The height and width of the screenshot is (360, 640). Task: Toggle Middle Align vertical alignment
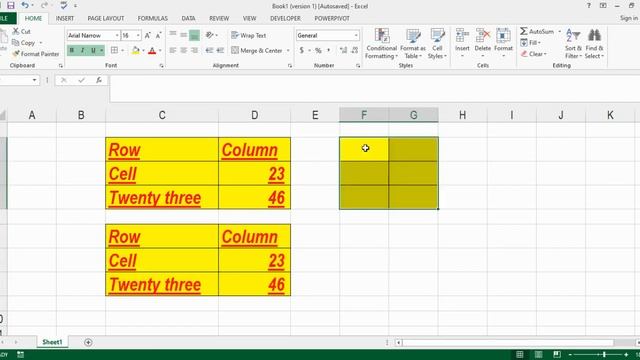184,35
